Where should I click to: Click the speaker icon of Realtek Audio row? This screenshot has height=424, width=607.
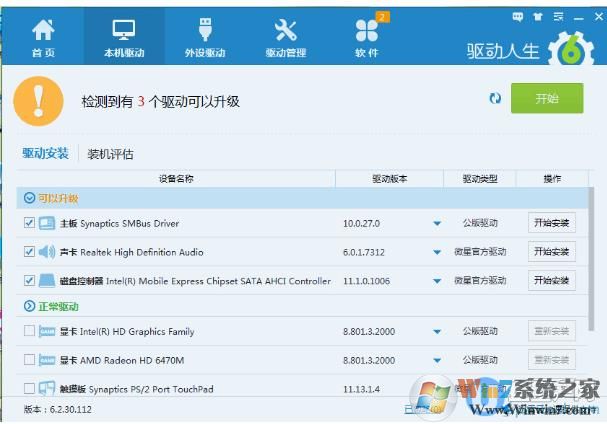click(x=47, y=252)
